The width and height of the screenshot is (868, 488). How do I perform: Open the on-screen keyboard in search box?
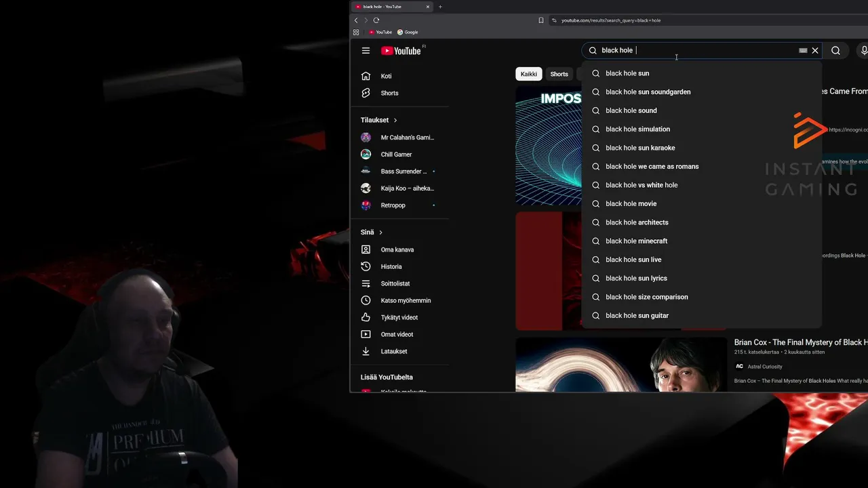pyautogui.click(x=803, y=50)
